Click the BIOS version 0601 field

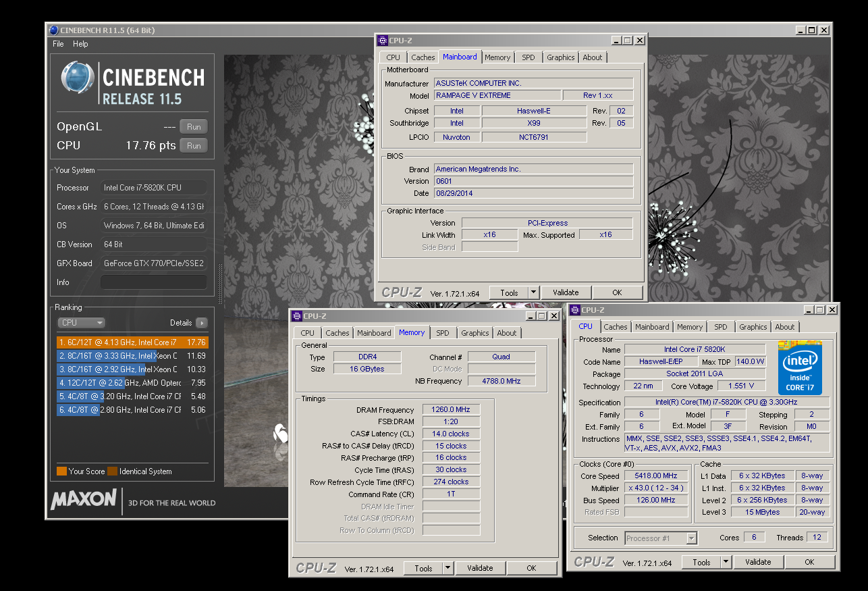(x=533, y=181)
